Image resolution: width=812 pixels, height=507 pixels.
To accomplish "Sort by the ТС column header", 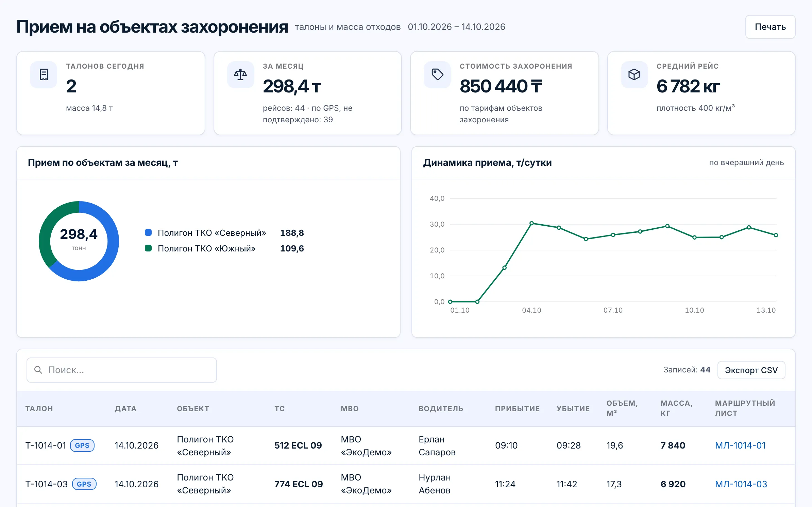I will (x=280, y=408).
